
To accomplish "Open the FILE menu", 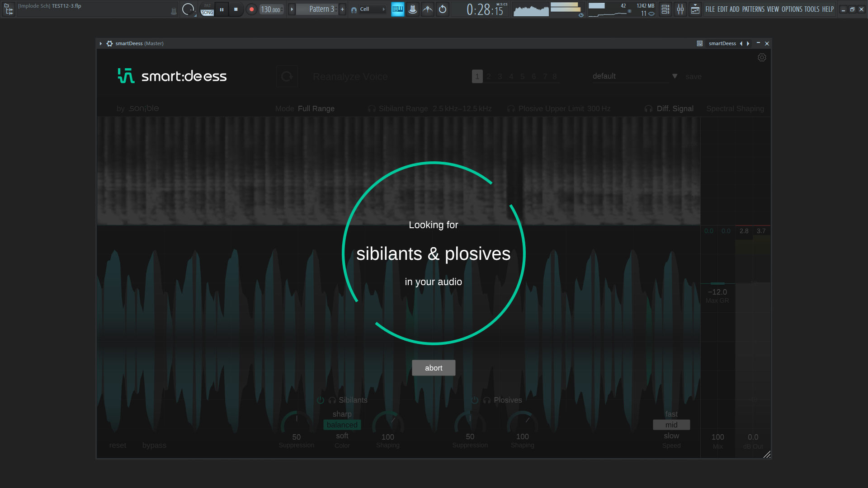I will 710,9.
